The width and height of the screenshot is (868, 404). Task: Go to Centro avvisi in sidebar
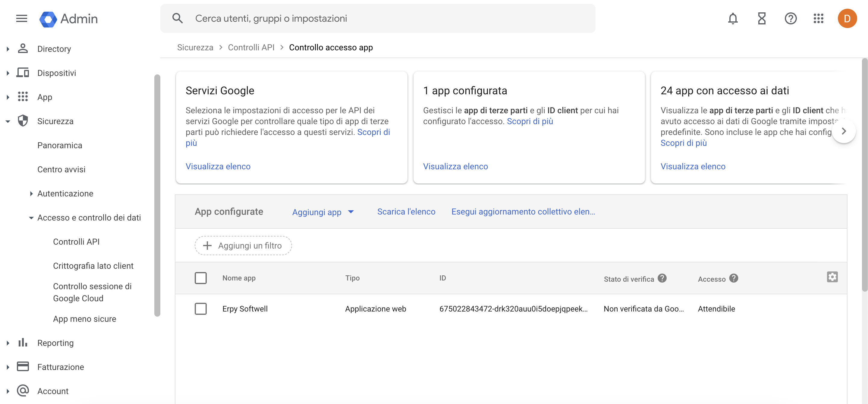[x=61, y=170]
